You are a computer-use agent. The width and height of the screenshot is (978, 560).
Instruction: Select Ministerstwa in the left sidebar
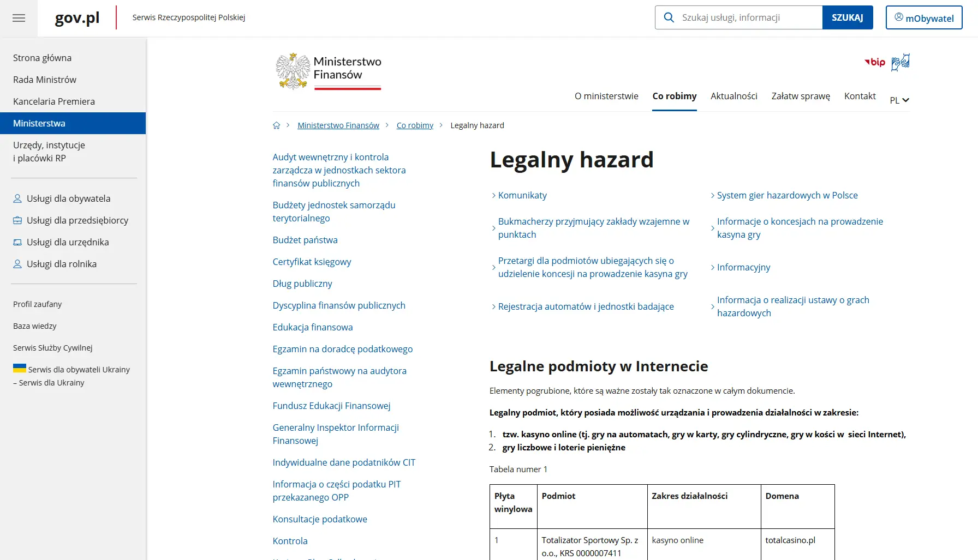point(73,123)
